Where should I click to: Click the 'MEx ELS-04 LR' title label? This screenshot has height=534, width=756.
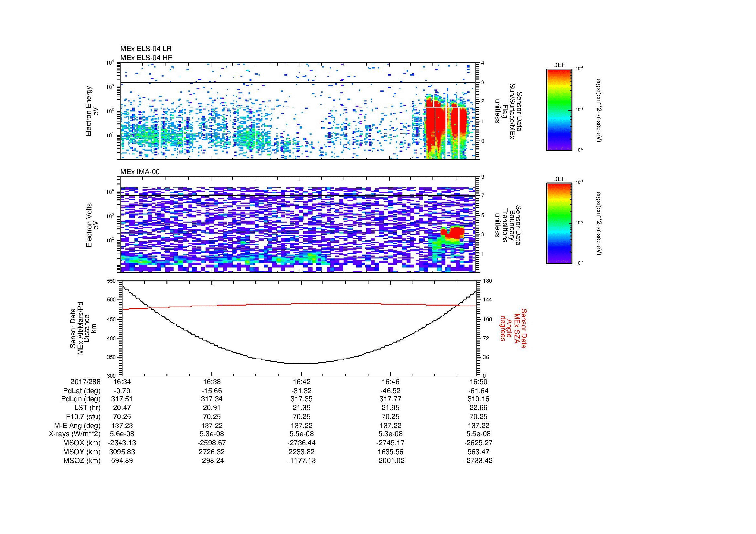coord(146,49)
